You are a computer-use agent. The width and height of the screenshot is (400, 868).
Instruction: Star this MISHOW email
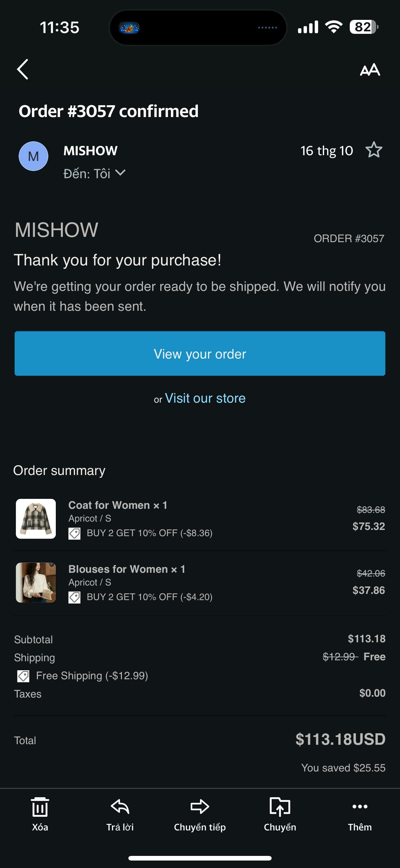click(374, 150)
